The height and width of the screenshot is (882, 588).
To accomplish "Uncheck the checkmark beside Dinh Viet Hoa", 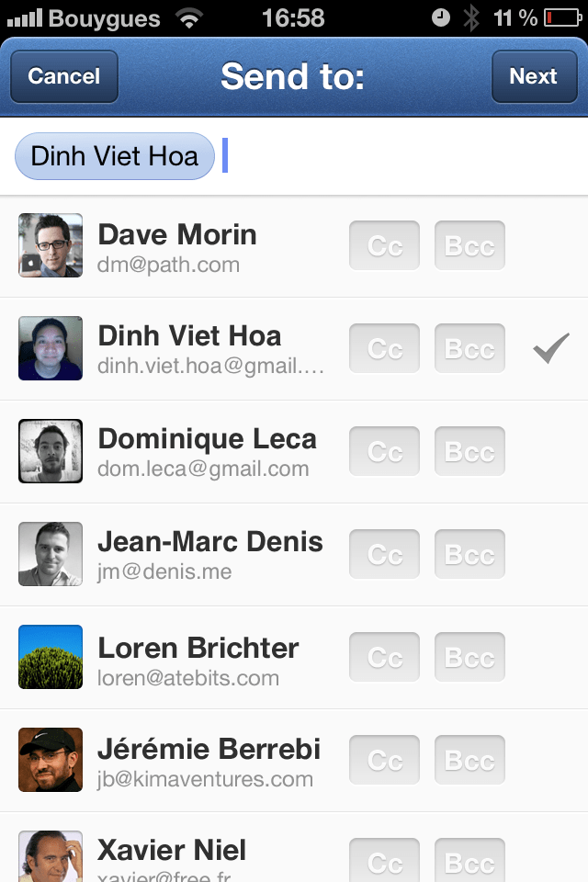I will click(551, 348).
